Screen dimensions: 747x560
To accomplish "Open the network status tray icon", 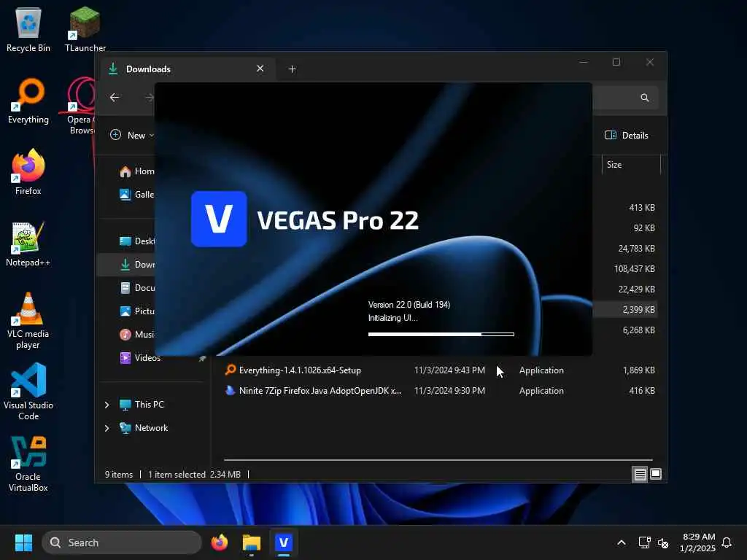I will (x=644, y=542).
